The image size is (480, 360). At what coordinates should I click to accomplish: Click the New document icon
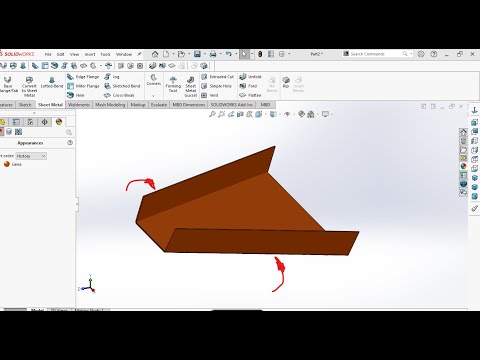click(166, 54)
